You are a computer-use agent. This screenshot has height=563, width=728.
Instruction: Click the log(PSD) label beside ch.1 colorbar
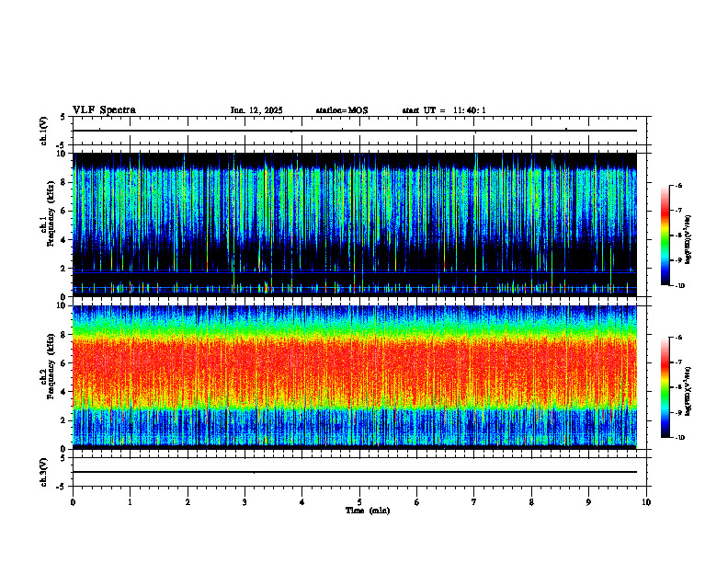click(688, 239)
